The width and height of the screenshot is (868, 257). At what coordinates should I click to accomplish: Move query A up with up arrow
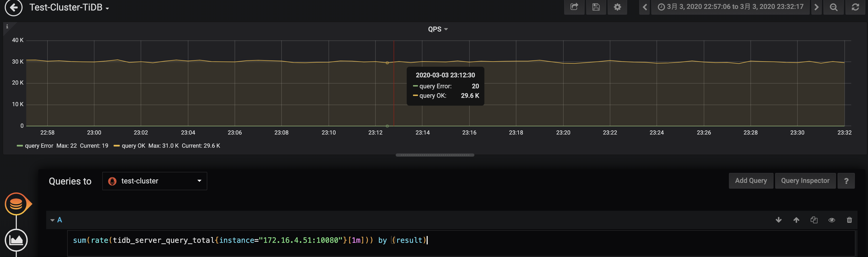pyautogui.click(x=796, y=220)
